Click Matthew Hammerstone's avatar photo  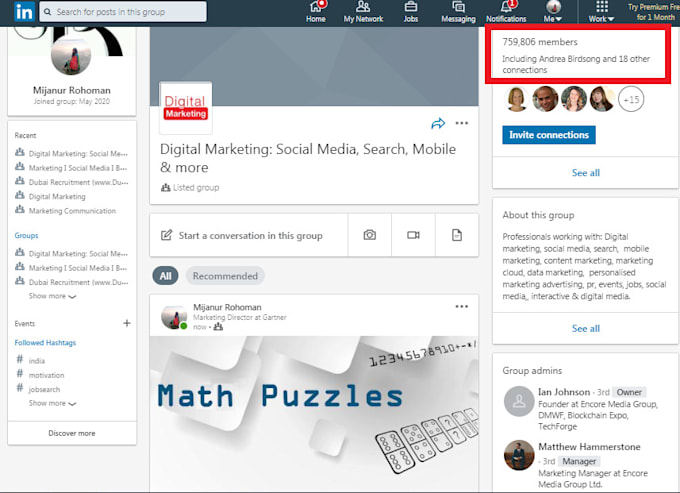(519, 455)
